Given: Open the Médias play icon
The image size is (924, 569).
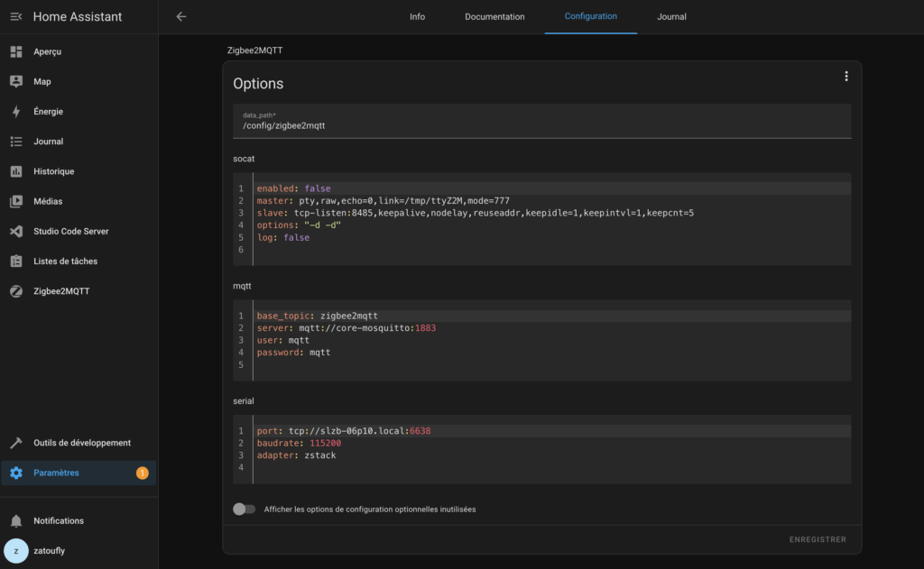Looking at the screenshot, I should click(16, 201).
